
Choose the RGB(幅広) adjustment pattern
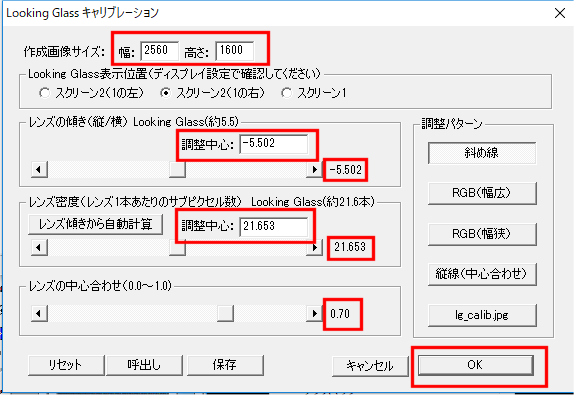coord(482,193)
